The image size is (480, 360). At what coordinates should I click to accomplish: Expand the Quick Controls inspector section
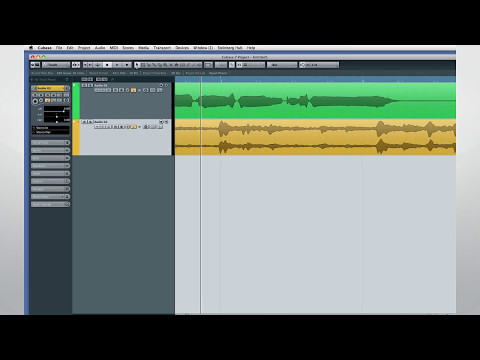coord(50,204)
